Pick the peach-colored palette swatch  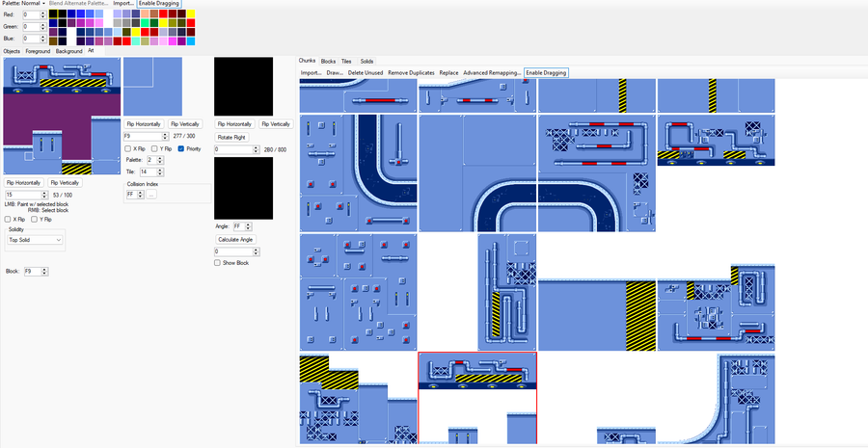pyautogui.click(x=145, y=13)
